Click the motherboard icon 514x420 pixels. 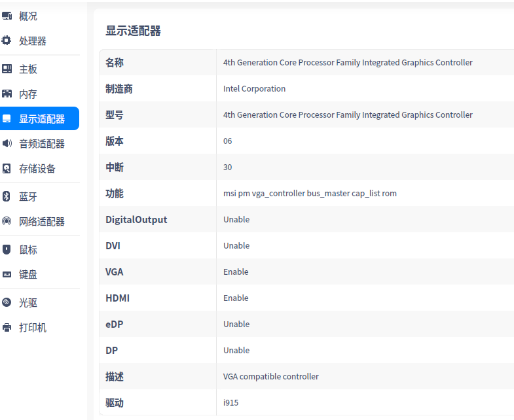(7, 69)
